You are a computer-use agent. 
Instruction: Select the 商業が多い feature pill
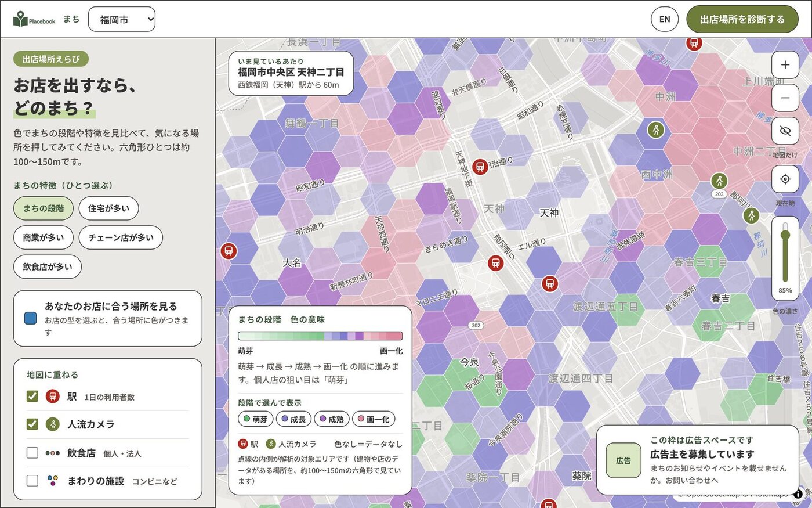[x=43, y=237]
